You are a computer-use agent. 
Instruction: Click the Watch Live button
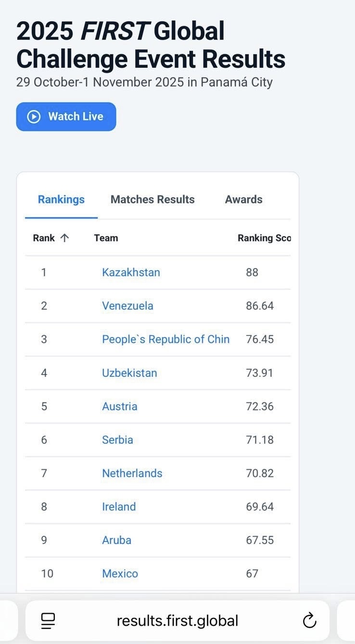pos(66,116)
